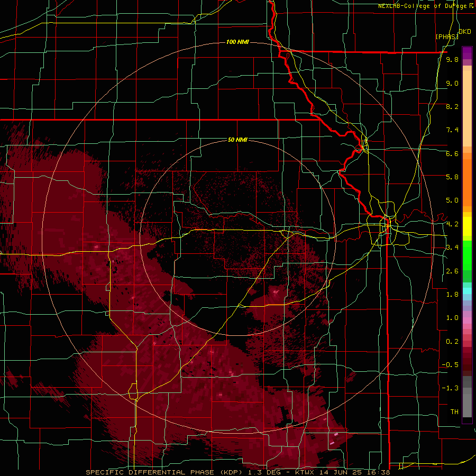The width and height of the screenshot is (476, 476).
Task: Click the 100 NMI range ring label
Action: click(x=237, y=42)
